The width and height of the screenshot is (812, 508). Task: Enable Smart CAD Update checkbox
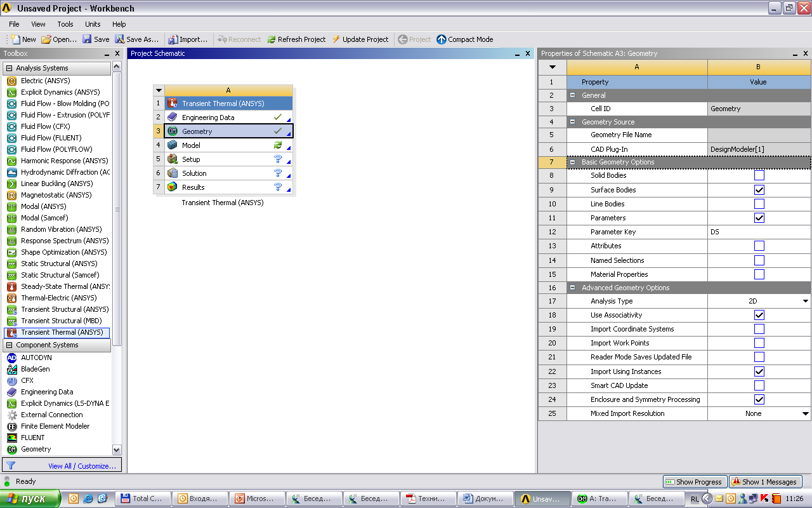point(759,385)
